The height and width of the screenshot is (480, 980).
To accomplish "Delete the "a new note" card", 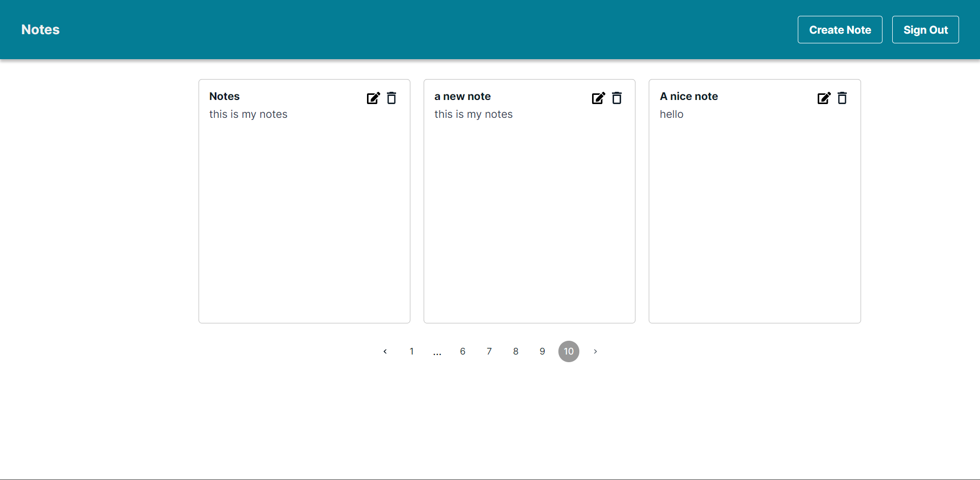I will coord(617,98).
